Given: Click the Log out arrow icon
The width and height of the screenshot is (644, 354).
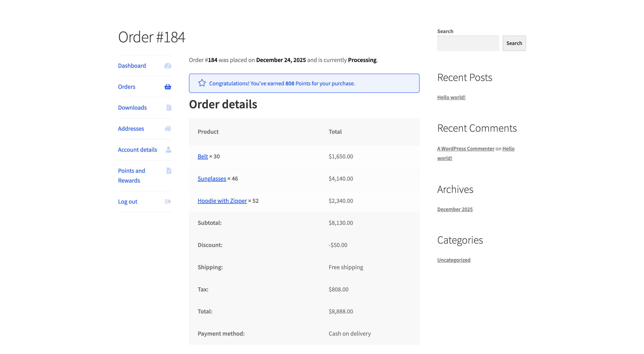Looking at the screenshot, I should tap(168, 201).
